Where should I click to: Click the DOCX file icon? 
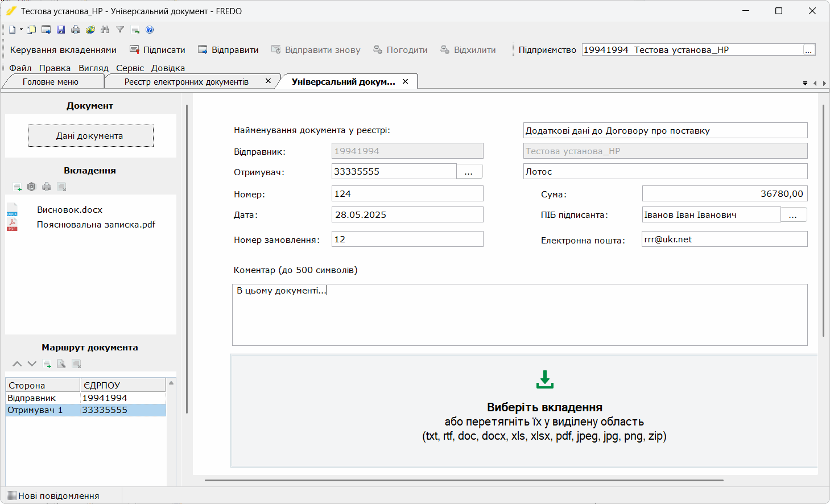click(12, 209)
